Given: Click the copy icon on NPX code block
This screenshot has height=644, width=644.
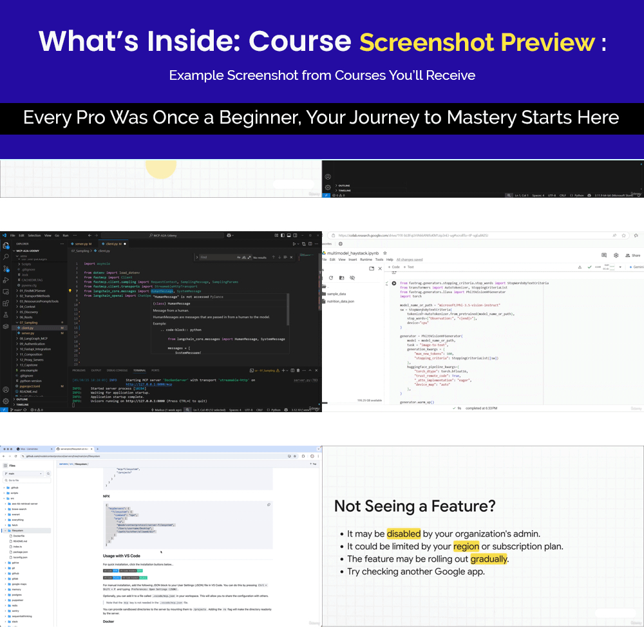Looking at the screenshot, I should click(x=269, y=505).
